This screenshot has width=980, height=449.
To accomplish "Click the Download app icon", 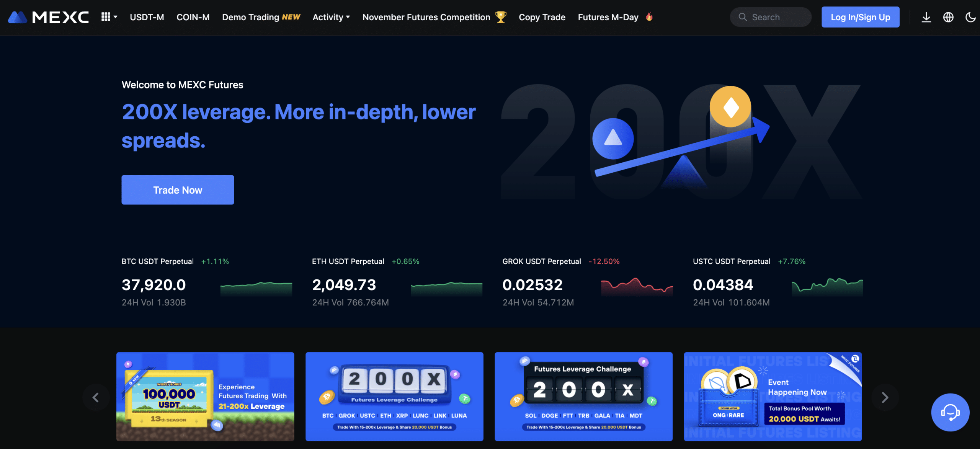I will coord(926,16).
